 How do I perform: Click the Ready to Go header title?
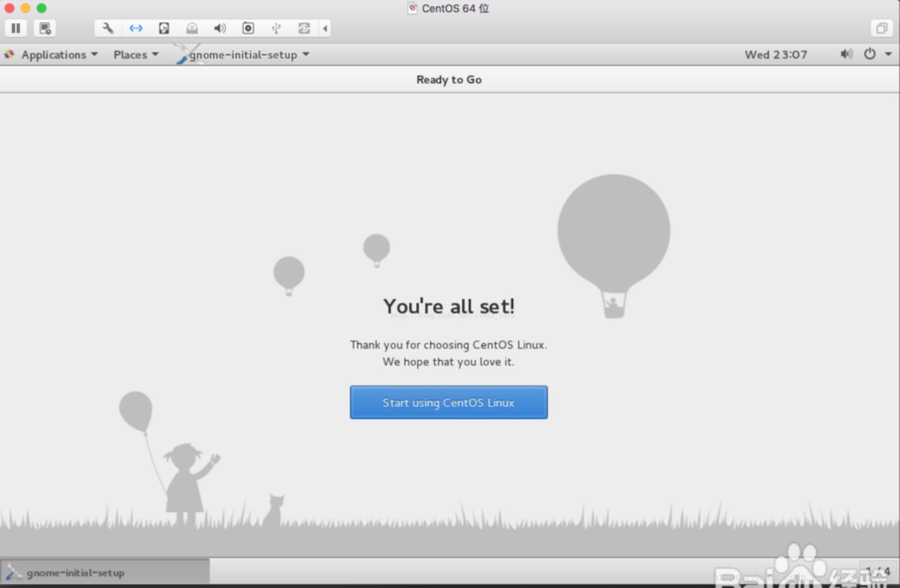pyautogui.click(x=449, y=80)
